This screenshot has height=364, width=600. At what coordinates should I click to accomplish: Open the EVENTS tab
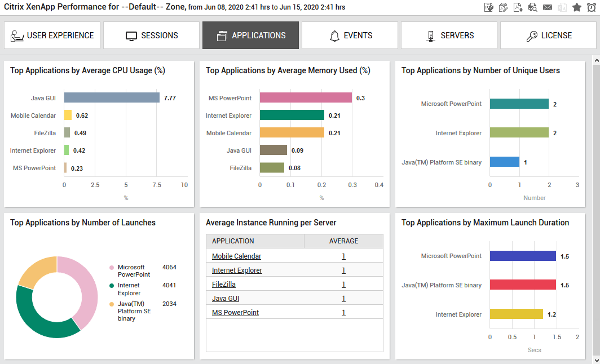[350, 35]
